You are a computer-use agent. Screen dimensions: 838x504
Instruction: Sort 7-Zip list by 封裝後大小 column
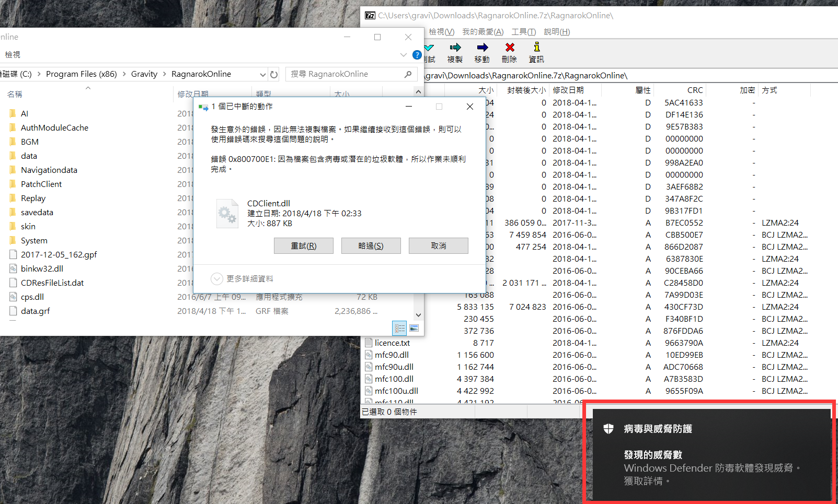526,90
